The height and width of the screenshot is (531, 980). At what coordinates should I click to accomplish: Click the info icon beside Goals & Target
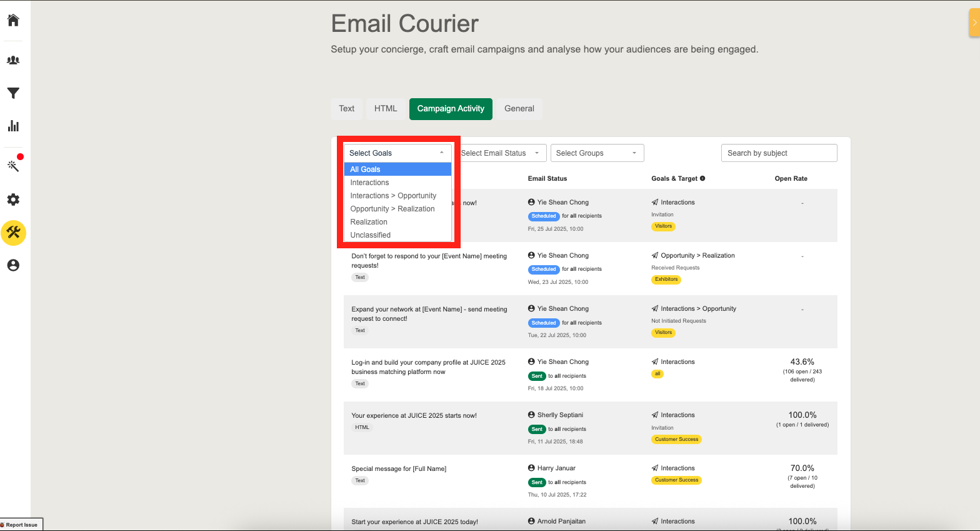coord(702,178)
